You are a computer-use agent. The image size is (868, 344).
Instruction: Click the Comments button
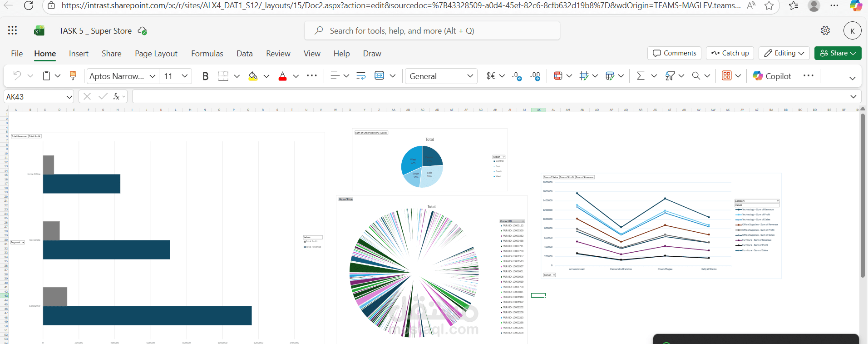pyautogui.click(x=674, y=53)
